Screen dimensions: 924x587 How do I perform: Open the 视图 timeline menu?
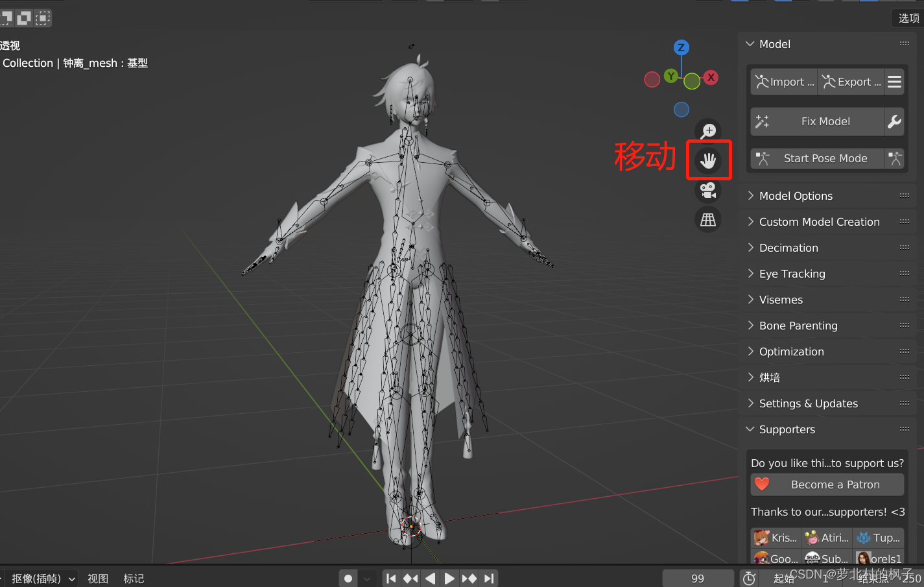pyautogui.click(x=98, y=579)
